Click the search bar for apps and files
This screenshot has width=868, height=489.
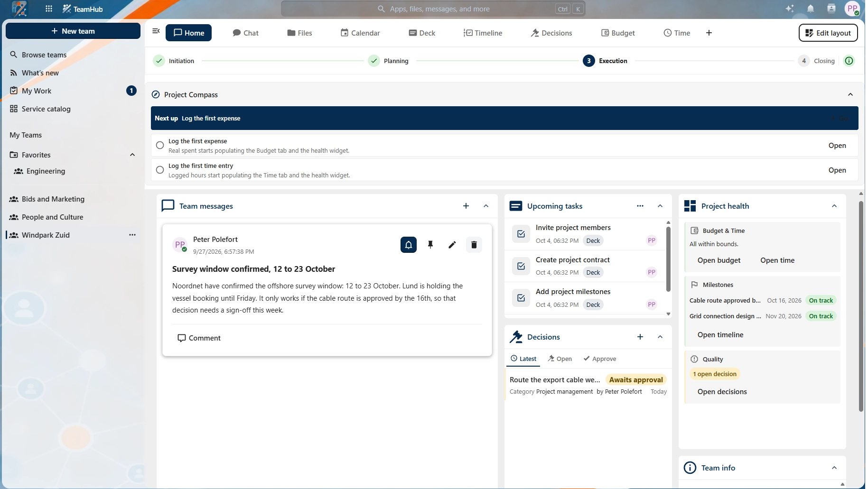pyautogui.click(x=433, y=9)
